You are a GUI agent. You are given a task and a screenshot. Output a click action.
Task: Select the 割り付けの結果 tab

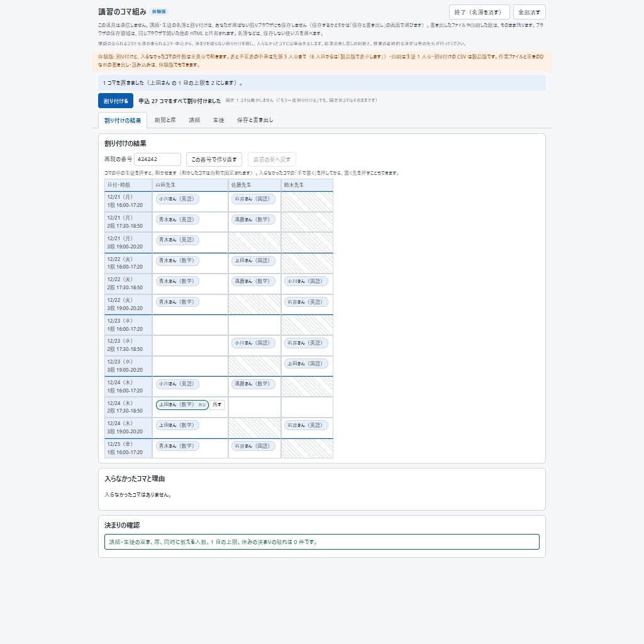123,120
